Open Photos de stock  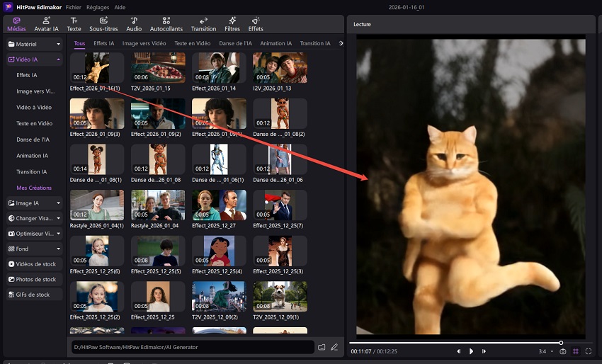point(34,279)
